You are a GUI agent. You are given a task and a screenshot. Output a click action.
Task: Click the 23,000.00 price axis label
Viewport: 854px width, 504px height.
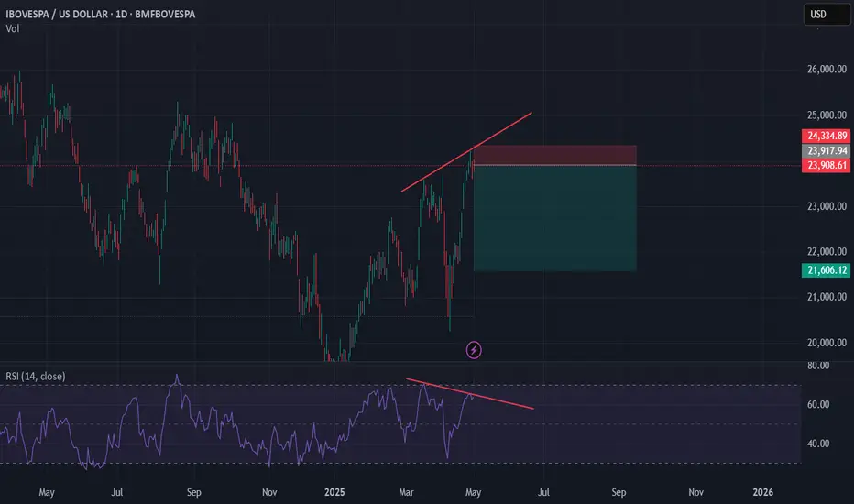click(x=827, y=206)
